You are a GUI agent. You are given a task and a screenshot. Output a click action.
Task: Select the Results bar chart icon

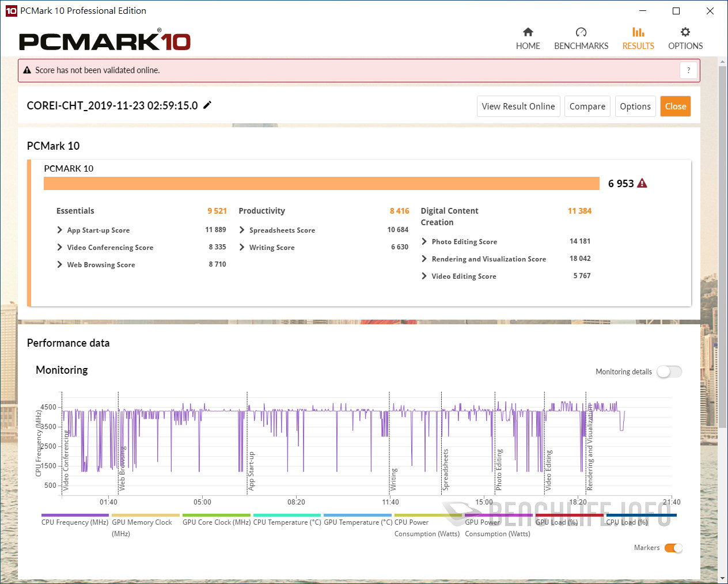(x=638, y=32)
